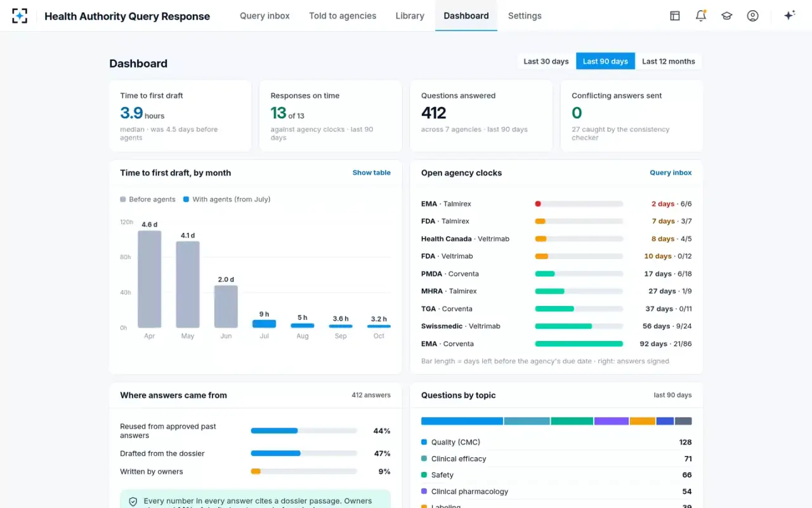Image resolution: width=812 pixels, height=508 pixels.
Task: Click the "Health Canada · Veltrimab" row label
Action: pos(465,239)
